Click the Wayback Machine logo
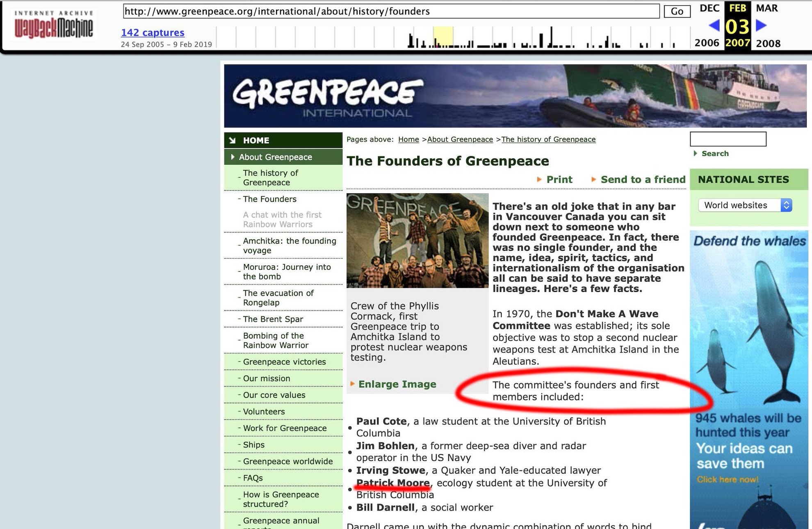Screen dimensions: 812x529 point(54,25)
